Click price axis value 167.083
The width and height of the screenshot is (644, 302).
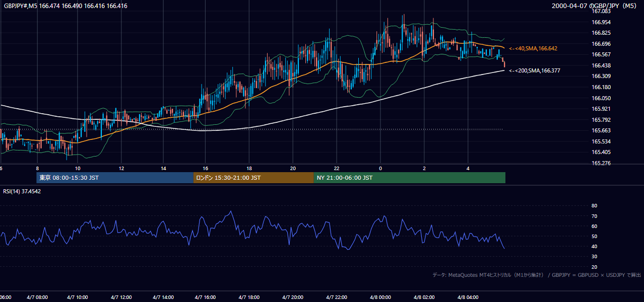click(601, 11)
